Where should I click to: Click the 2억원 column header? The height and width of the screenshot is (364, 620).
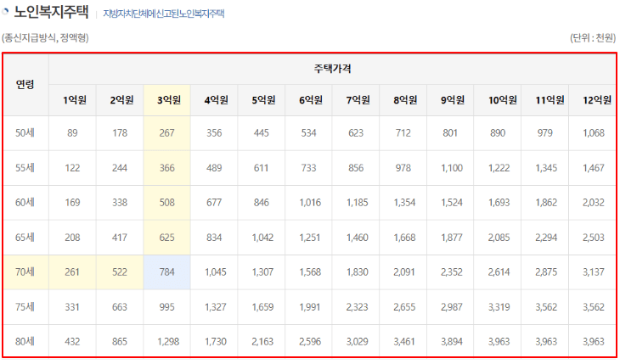(x=120, y=100)
